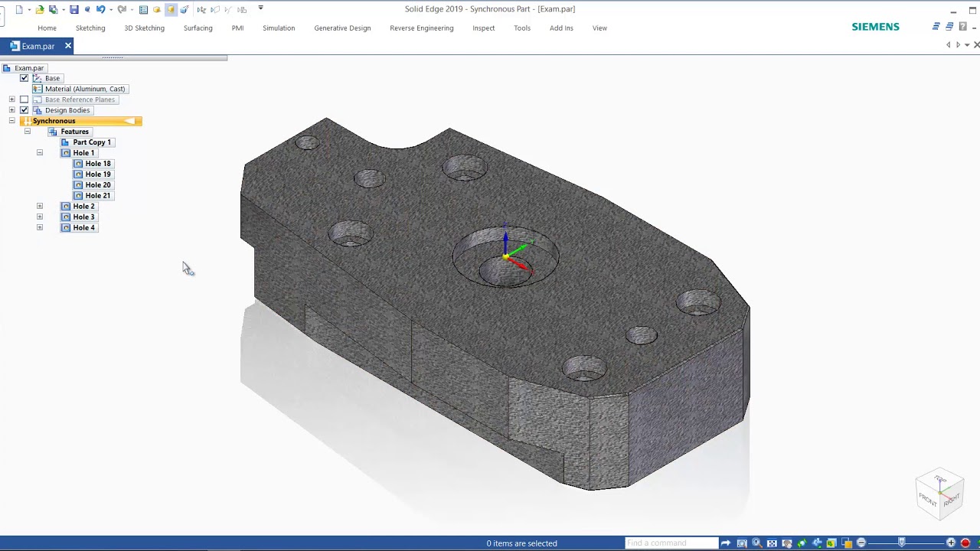The height and width of the screenshot is (551, 980).
Task: Click the Find a command search box
Action: click(x=671, y=543)
